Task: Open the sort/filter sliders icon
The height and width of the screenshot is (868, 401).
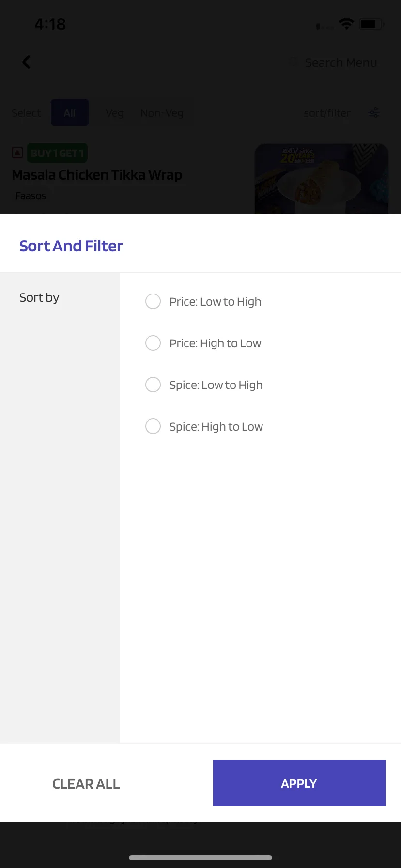Action: (374, 113)
